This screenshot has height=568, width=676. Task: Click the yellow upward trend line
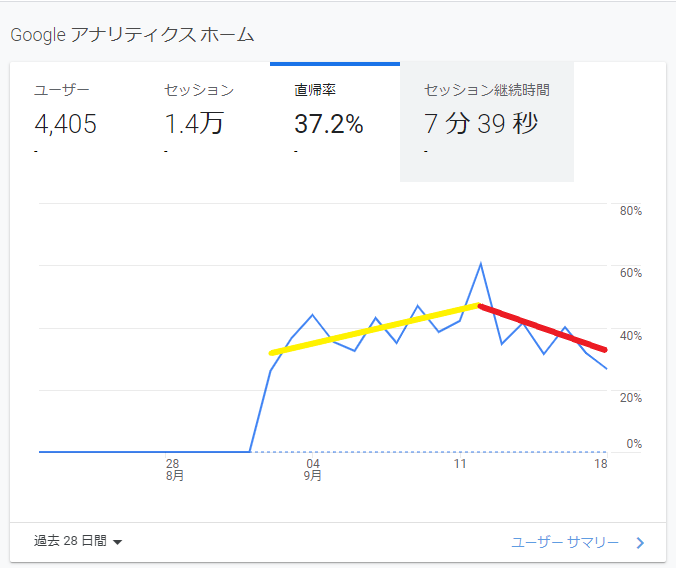(x=375, y=329)
